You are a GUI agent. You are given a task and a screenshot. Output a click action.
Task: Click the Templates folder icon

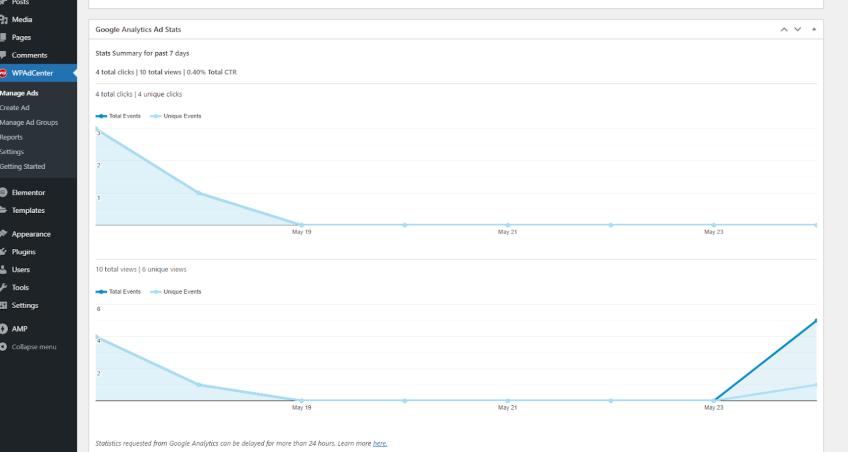[3, 210]
